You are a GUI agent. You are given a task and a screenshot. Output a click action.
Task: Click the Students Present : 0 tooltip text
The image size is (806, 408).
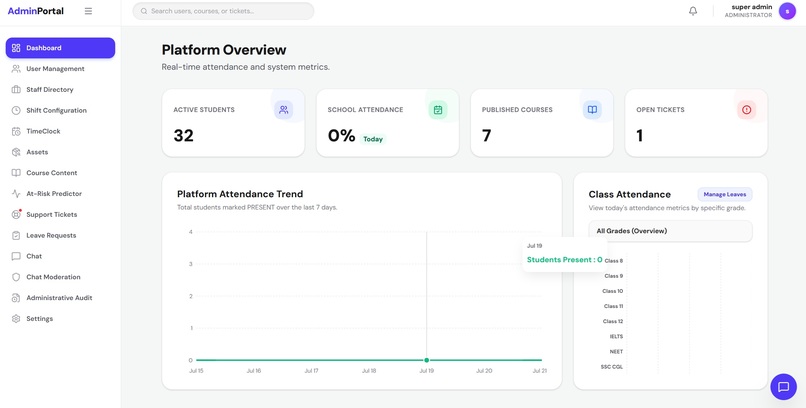point(564,260)
